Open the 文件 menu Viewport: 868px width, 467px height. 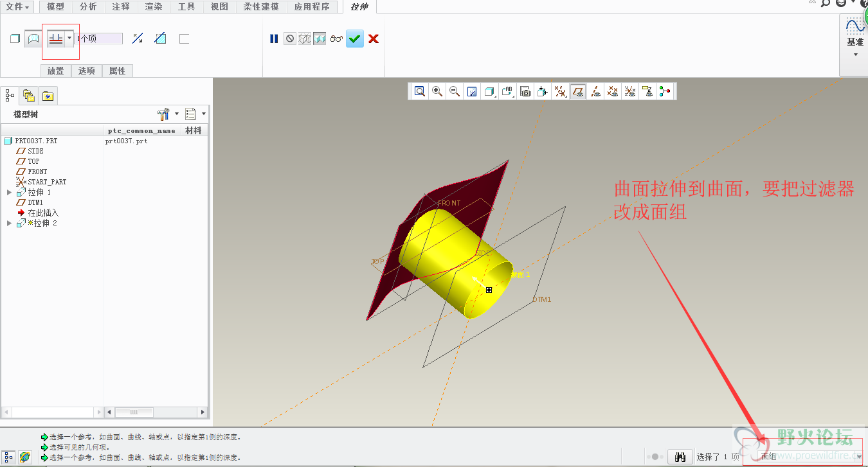[x=18, y=6]
